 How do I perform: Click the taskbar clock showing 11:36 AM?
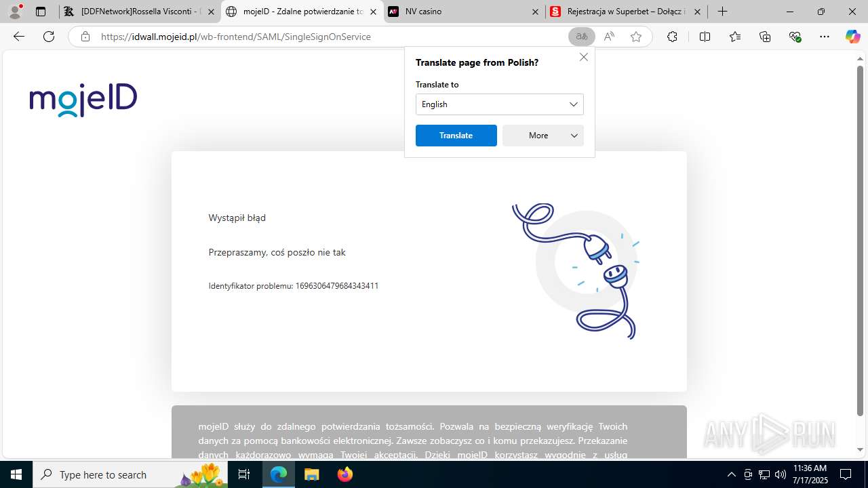[810, 474]
